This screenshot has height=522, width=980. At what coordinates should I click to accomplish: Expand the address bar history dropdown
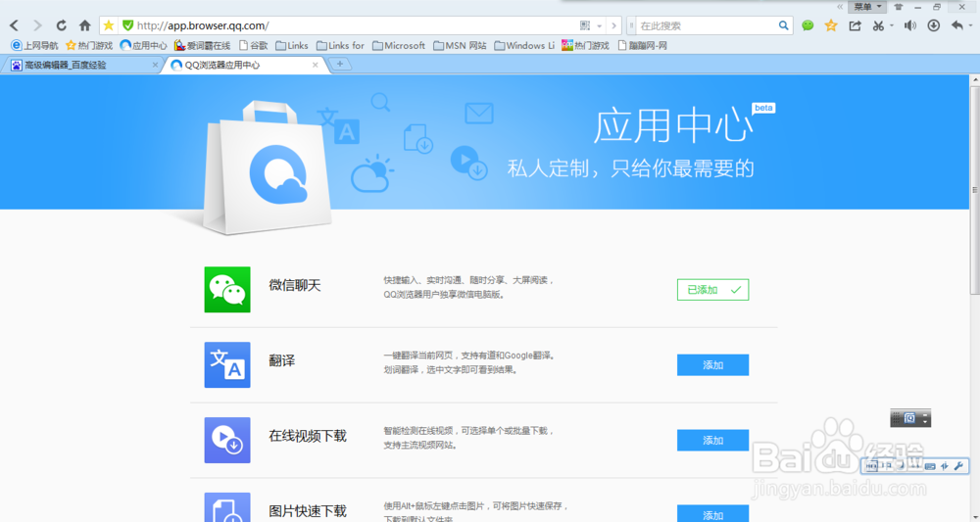pyautogui.click(x=600, y=26)
